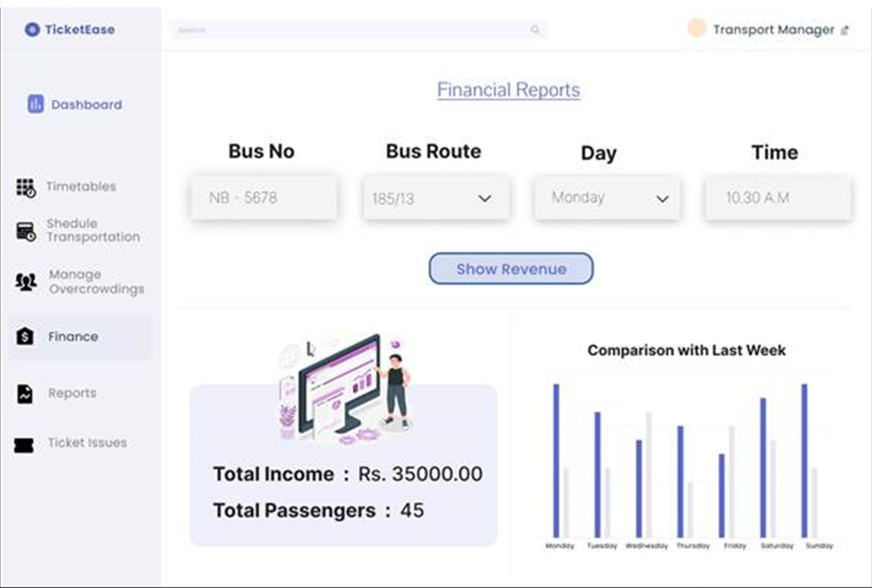
Task: Click the search magnifier icon
Action: click(x=535, y=30)
